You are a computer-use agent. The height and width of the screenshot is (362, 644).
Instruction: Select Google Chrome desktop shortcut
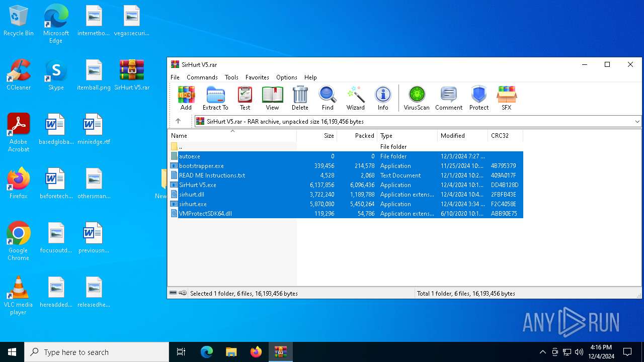19,241
